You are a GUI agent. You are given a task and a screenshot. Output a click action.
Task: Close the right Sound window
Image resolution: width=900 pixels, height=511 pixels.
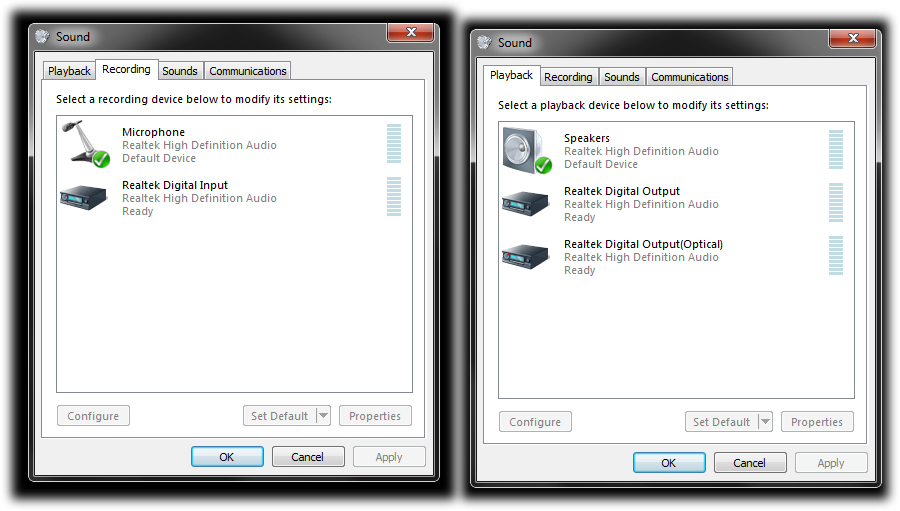click(x=853, y=38)
